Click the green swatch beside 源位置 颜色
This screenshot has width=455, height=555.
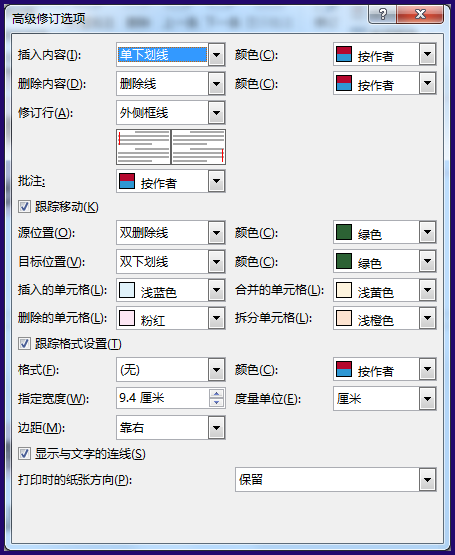[x=343, y=232]
